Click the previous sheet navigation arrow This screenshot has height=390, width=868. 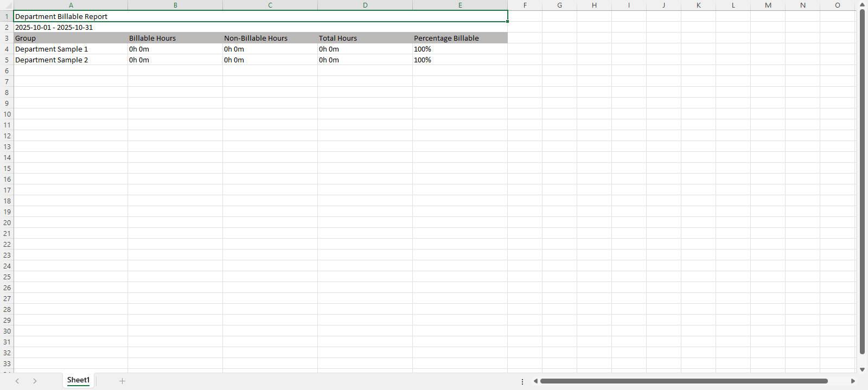[17, 381]
